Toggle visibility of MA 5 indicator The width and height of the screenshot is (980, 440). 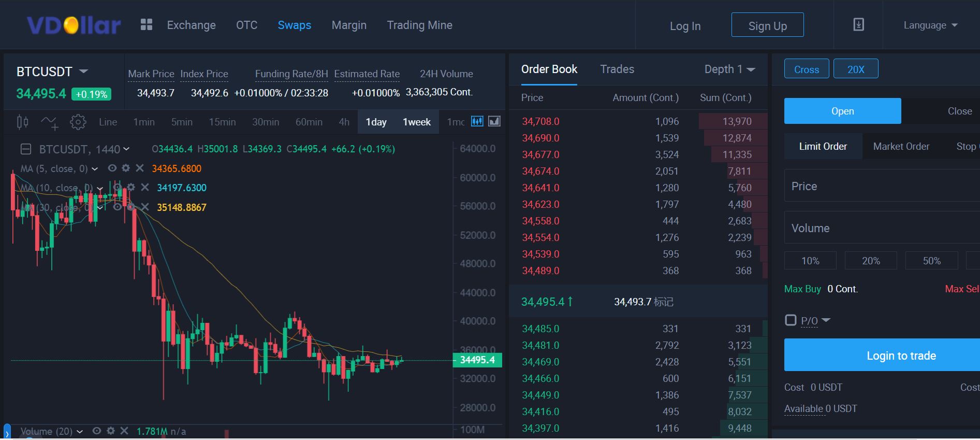tap(112, 168)
